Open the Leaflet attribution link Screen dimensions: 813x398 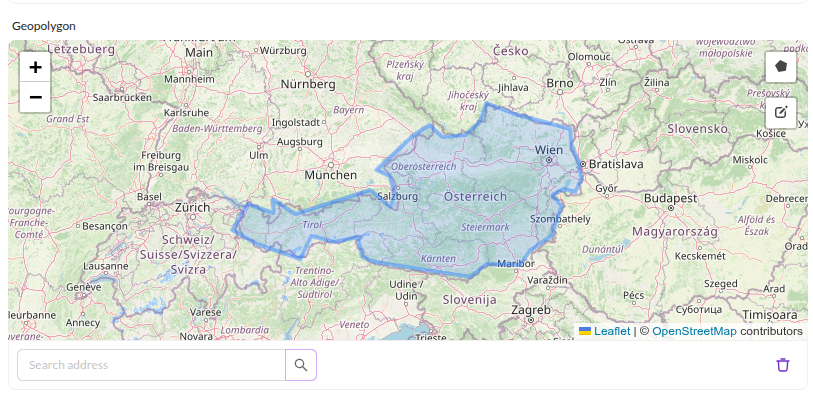coord(612,331)
